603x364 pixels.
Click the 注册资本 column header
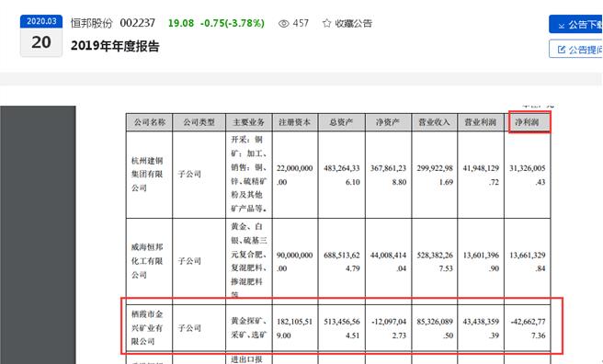pos(295,122)
